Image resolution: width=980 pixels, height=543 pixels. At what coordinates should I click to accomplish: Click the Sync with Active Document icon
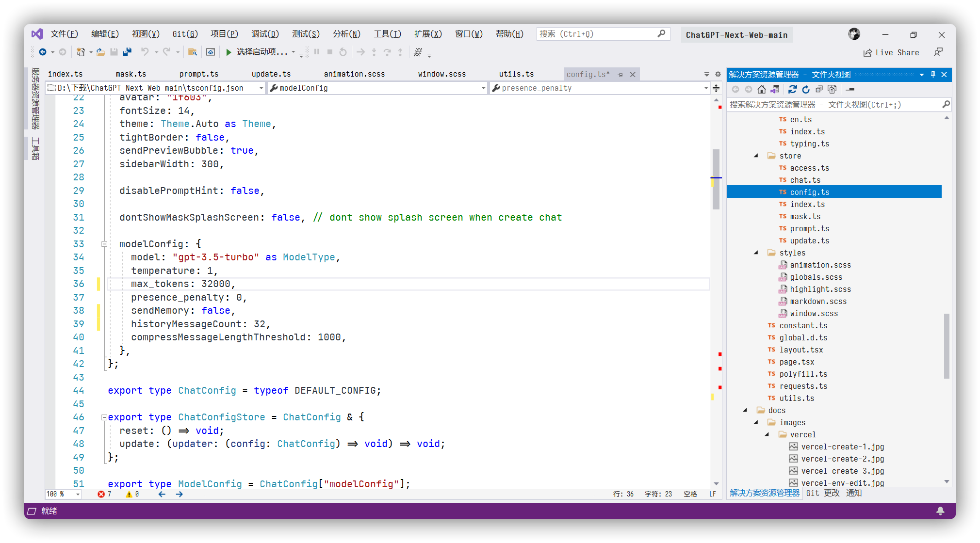coord(792,89)
